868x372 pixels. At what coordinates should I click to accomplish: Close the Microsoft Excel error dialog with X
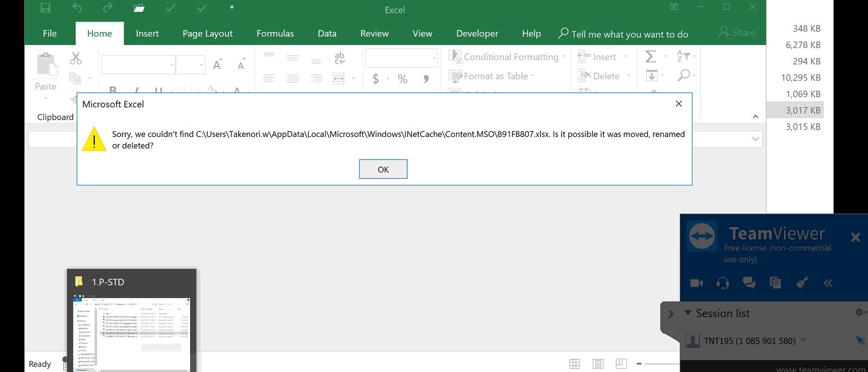(x=679, y=104)
